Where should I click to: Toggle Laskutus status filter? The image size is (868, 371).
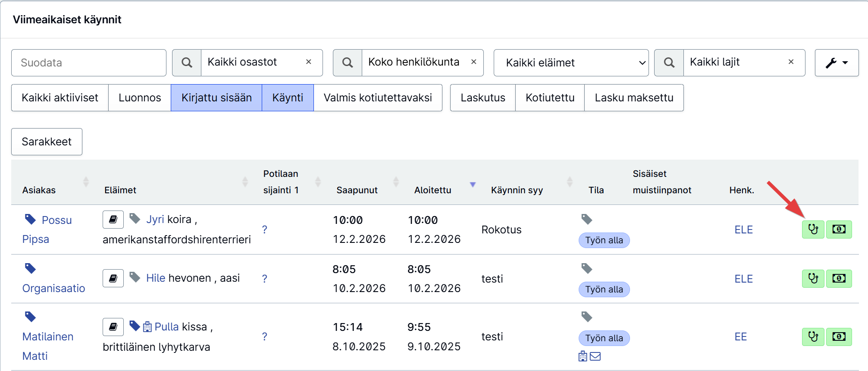[483, 97]
